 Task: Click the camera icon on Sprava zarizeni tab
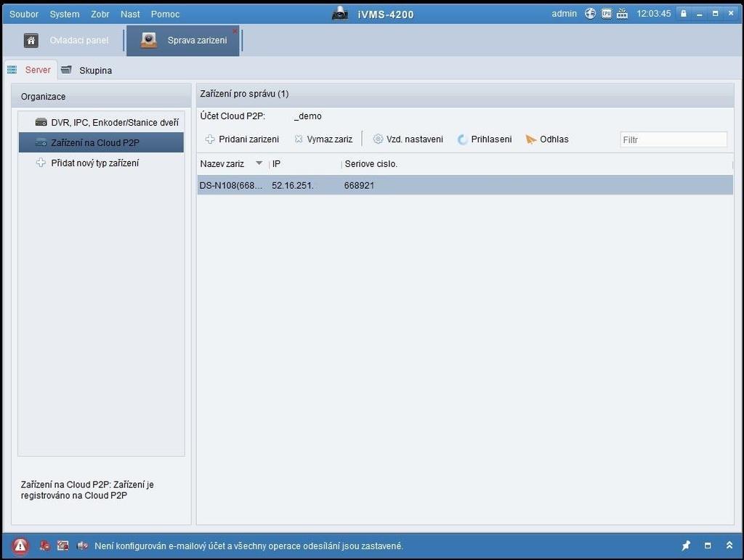click(148, 40)
